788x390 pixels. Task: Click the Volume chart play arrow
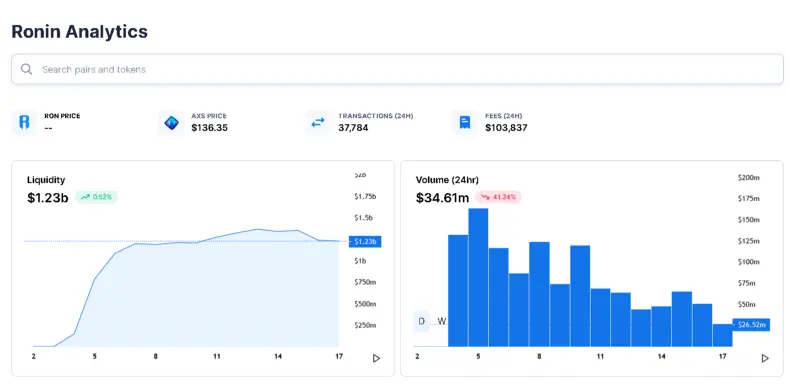[x=765, y=358]
